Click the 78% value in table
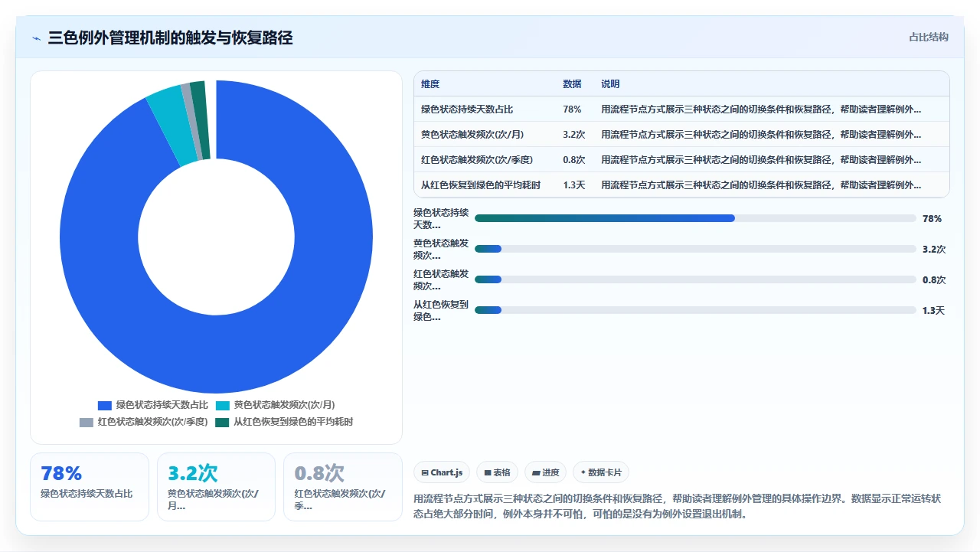The height and width of the screenshot is (552, 980). coord(572,109)
